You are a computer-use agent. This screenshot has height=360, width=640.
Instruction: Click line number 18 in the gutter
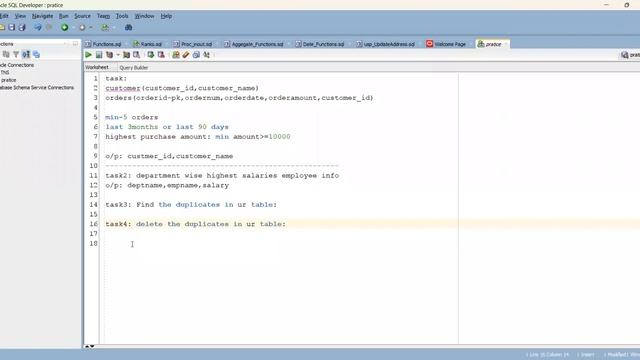pyautogui.click(x=93, y=243)
